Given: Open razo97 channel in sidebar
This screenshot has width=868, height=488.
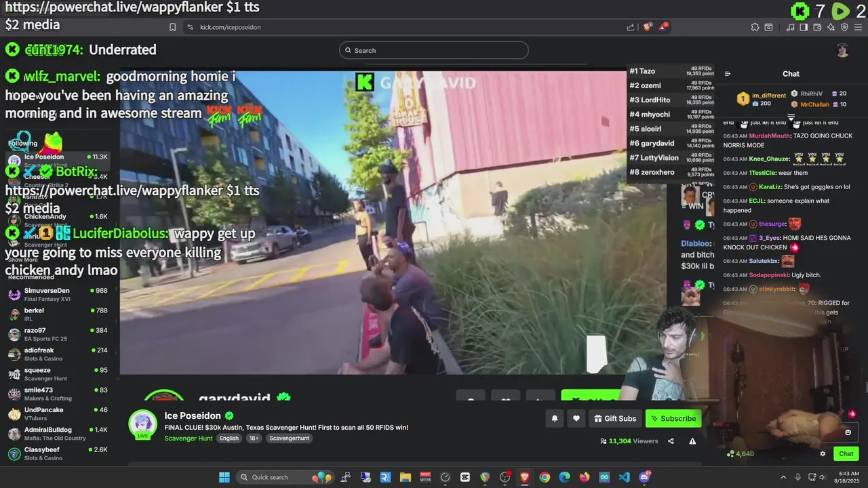Looking at the screenshot, I should pos(60,334).
